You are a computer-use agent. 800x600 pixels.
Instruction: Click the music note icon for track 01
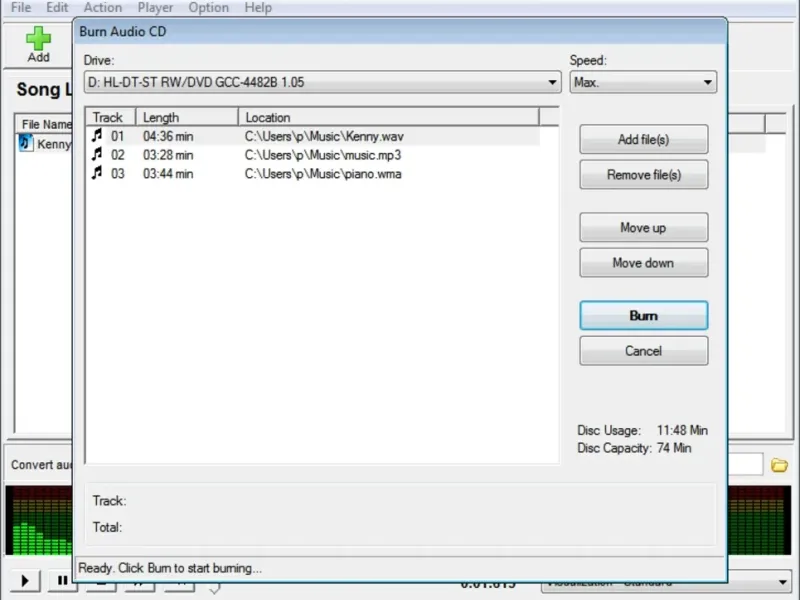click(96, 136)
